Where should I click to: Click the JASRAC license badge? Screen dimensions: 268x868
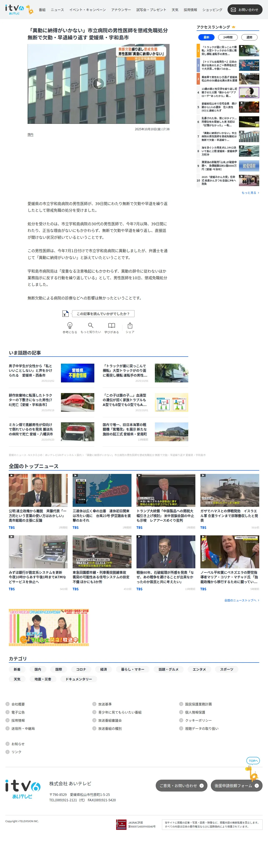[x=121, y=824]
